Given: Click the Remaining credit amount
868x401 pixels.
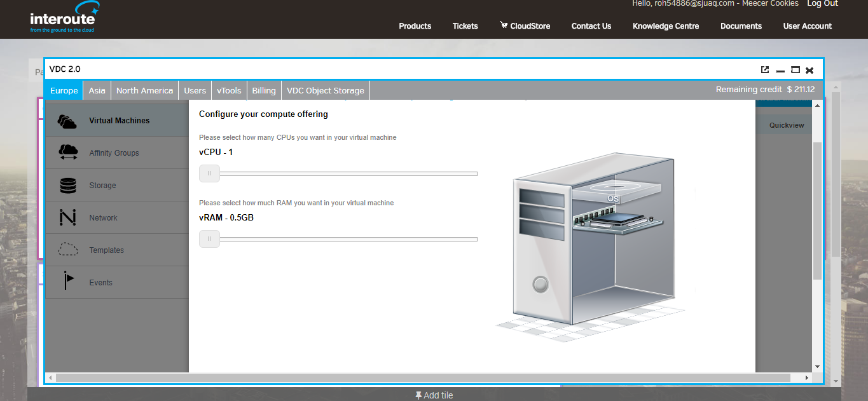Looking at the screenshot, I should coord(801,90).
